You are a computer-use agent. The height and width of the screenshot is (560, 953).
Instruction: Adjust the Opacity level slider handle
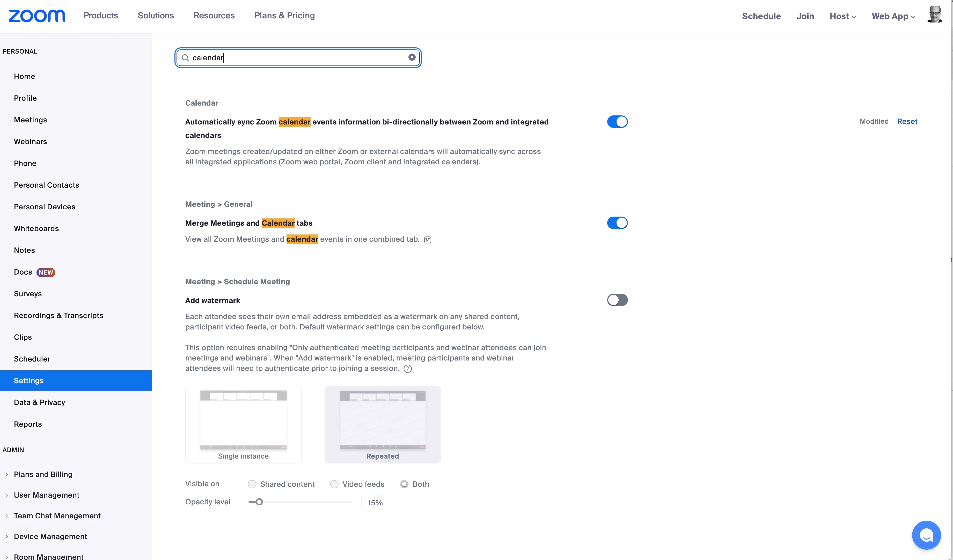[259, 502]
